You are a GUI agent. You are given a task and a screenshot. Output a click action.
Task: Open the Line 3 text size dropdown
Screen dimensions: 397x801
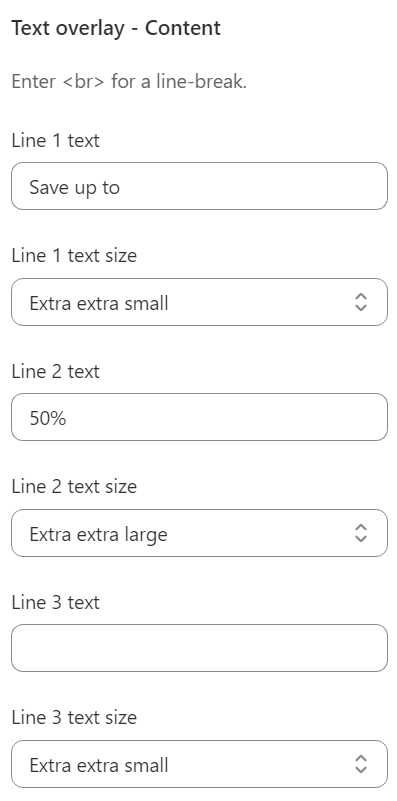pyautogui.click(x=199, y=764)
